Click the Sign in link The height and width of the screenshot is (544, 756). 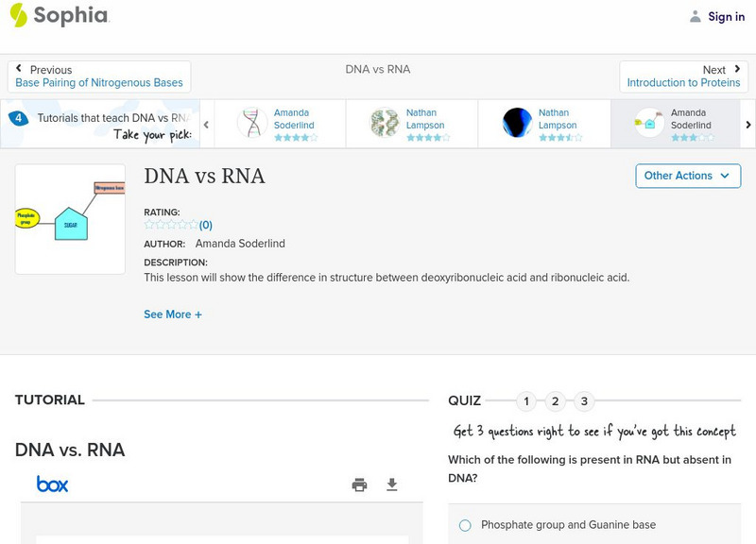click(726, 16)
